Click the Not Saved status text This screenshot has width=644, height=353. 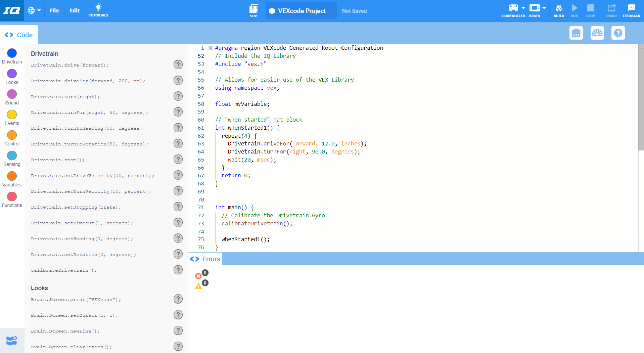pyautogui.click(x=354, y=11)
